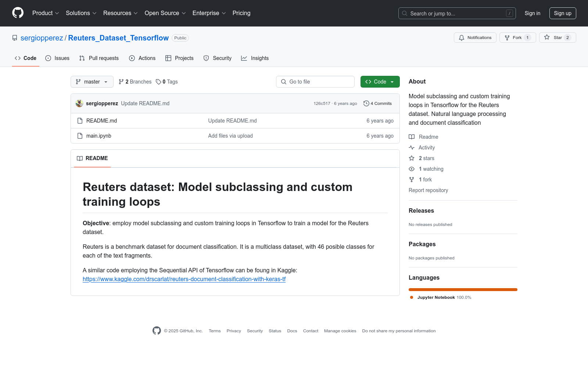The image size is (588, 368).
Task: Click the book icon on the README tab
Action: pyautogui.click(x=80, y=158)
